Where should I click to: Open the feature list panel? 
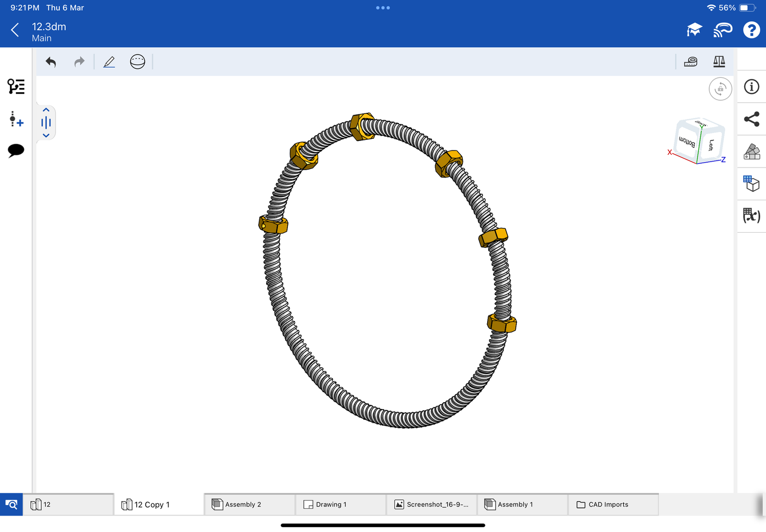tap(16, 86)
